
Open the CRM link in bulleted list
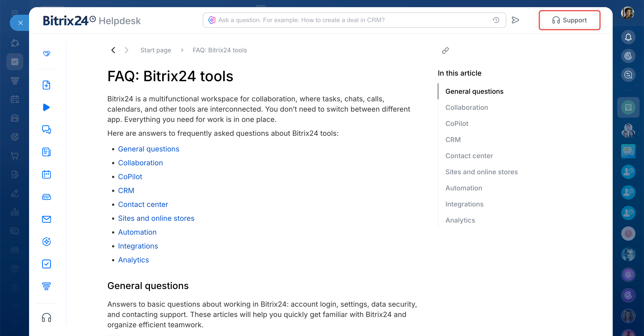coord(126,190)
